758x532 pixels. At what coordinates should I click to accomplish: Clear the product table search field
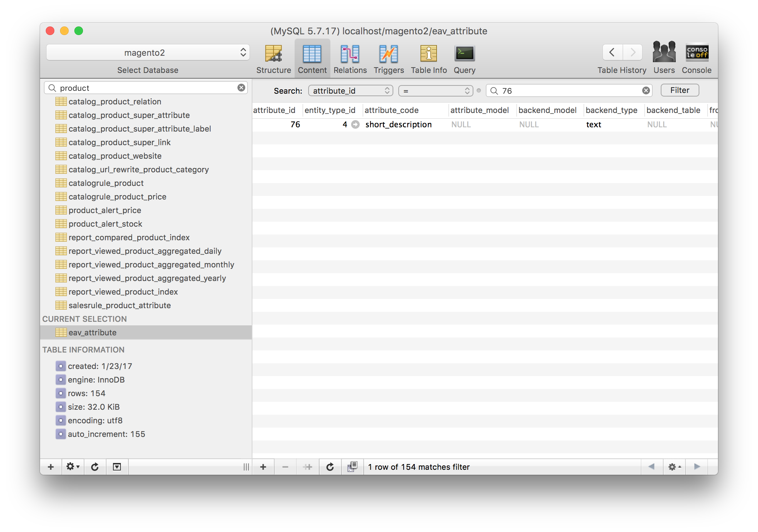click(241, 88)
